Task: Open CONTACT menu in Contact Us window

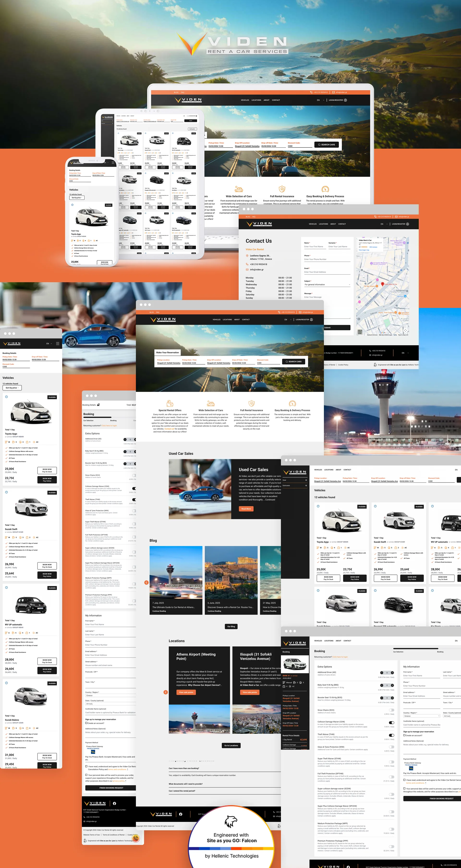Action: tap(342, 224)
